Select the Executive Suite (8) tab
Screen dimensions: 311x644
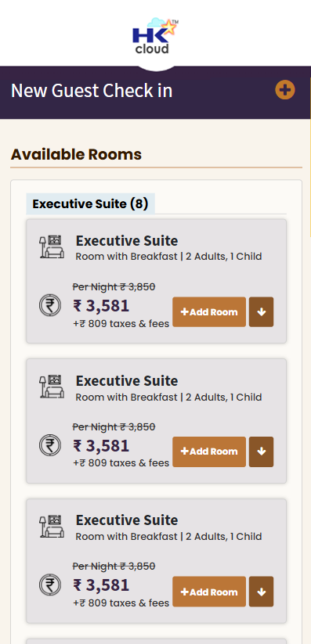(91, 203)
